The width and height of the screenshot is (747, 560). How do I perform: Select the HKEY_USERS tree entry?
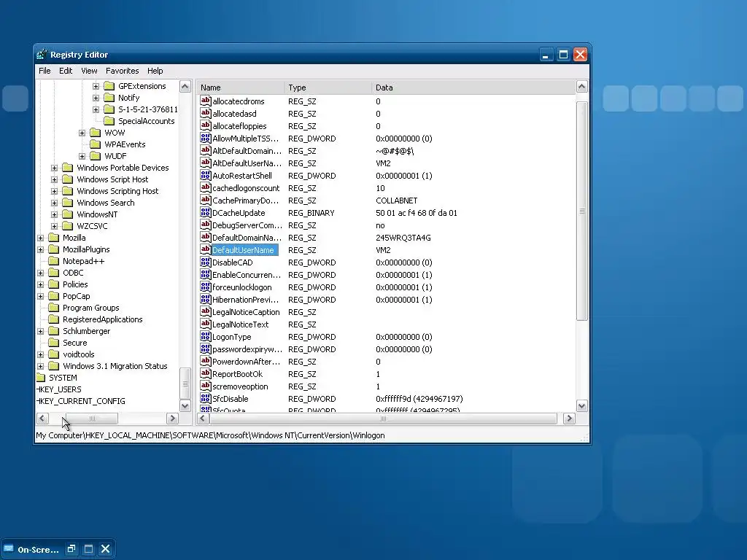[58, 389]
